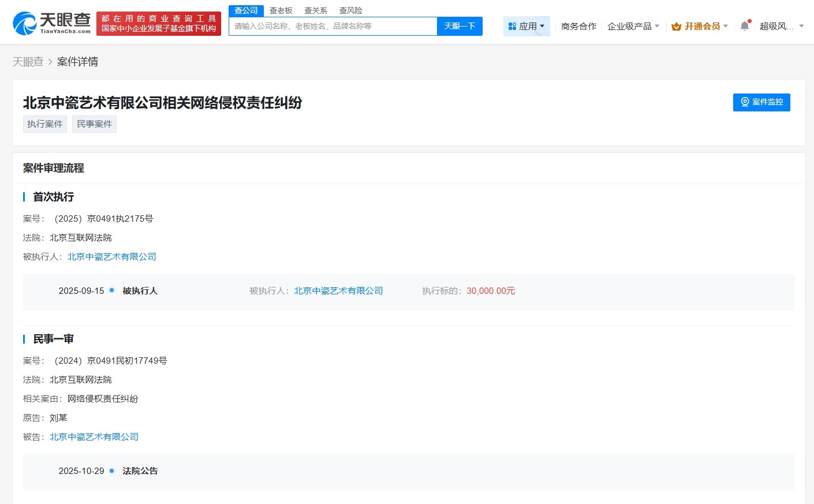
Task: Click the blue timeline dot beside 2025-10-29
Action: (111, 471)
